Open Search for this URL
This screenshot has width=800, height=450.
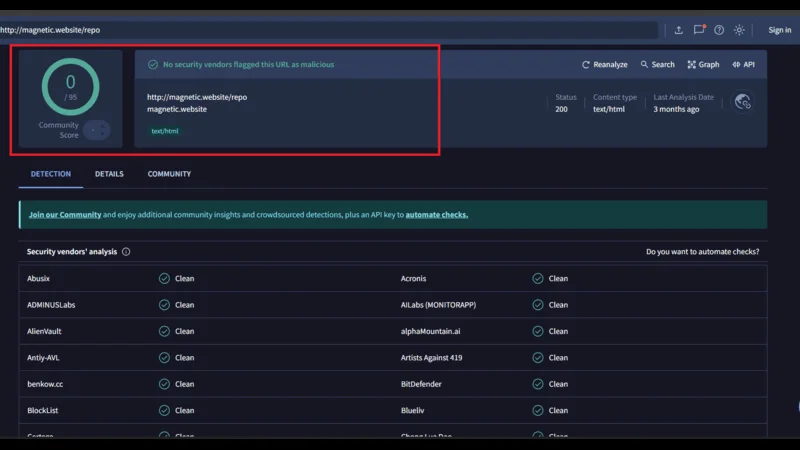coord(658,65)
